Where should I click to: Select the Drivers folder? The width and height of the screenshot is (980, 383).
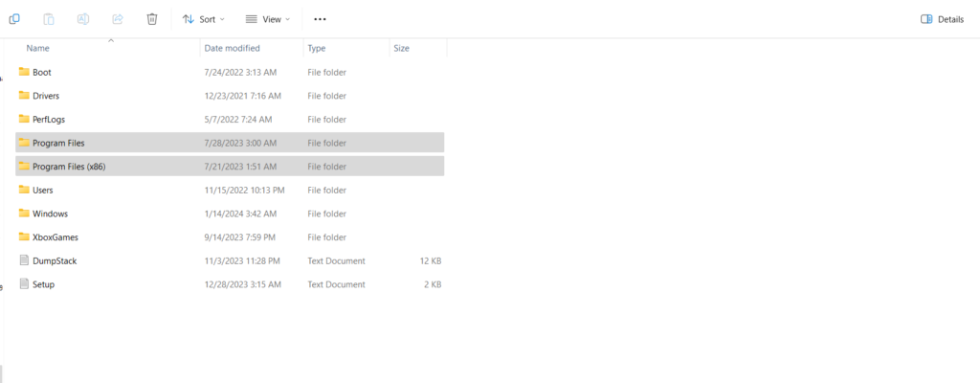pos(46,96)
